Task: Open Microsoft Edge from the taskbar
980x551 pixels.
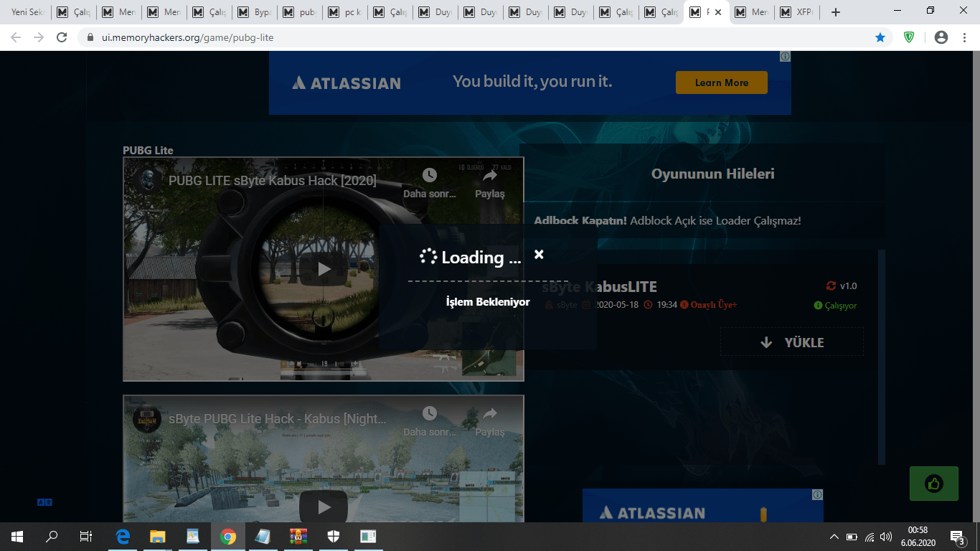Action: [x=123, y=536]
